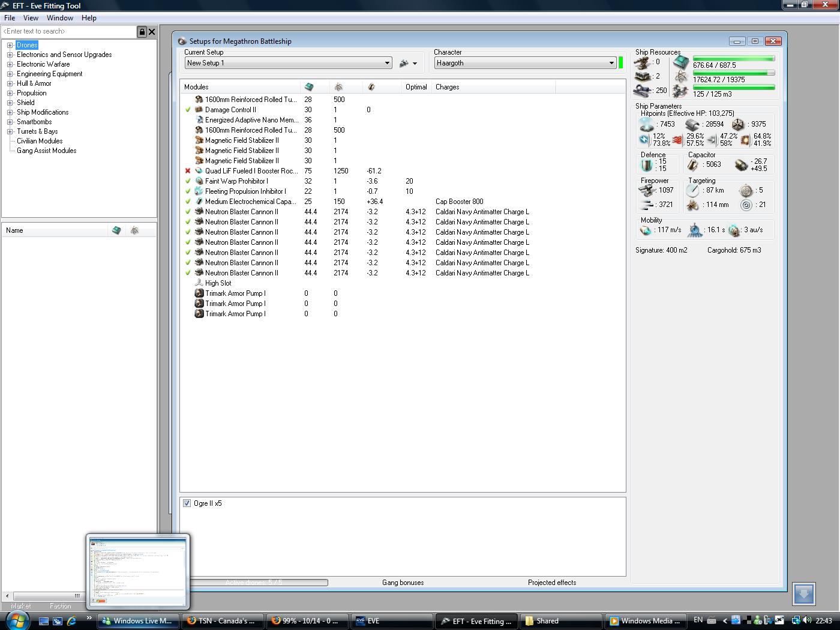The image size is (840, 630).
Task: Toggle Damage Control II active state checkmark
Action: pyautogui.click(x=188, y=110)
